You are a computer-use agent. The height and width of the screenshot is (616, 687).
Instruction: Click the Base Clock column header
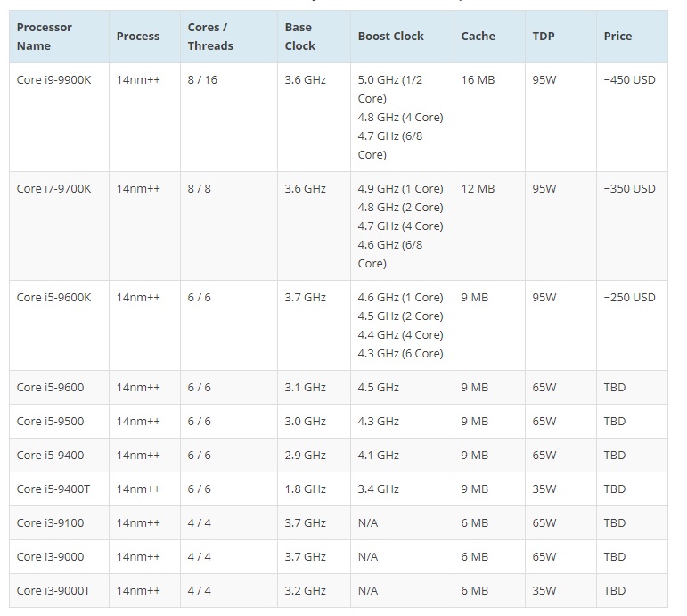tap(314, 37)
